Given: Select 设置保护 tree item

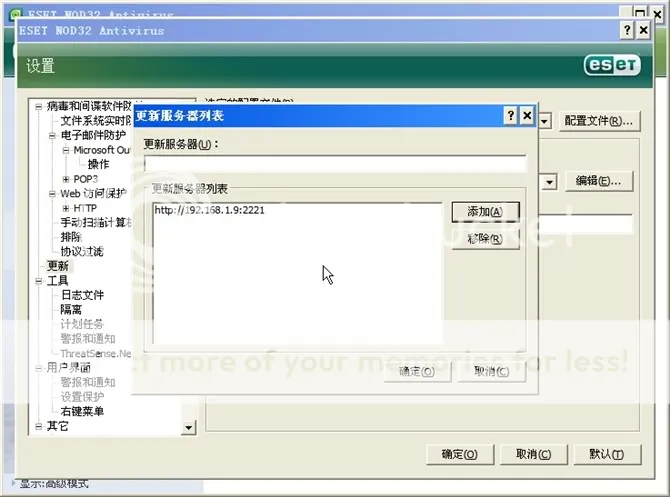Looking at the screenshot, I should [x=82, y=397].
